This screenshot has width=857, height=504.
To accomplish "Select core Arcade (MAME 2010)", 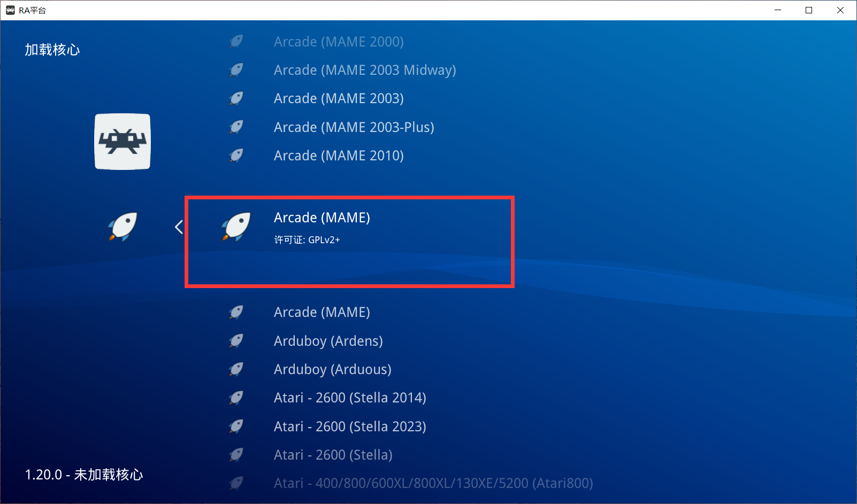I will (x=339, y=156).
